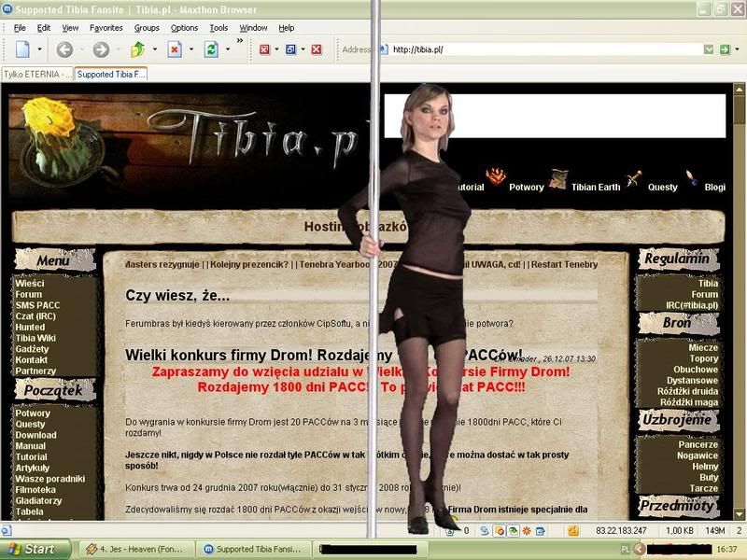The image size is (747, 560).
Task: Open the Różdżki druida link
Action: (x=687, y=391)
